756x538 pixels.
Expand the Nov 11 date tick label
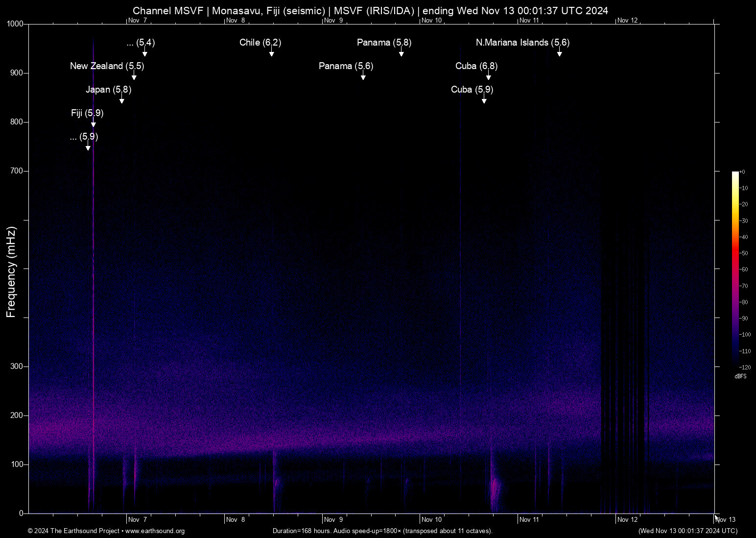pyautogui.click(x=530, y=519)
